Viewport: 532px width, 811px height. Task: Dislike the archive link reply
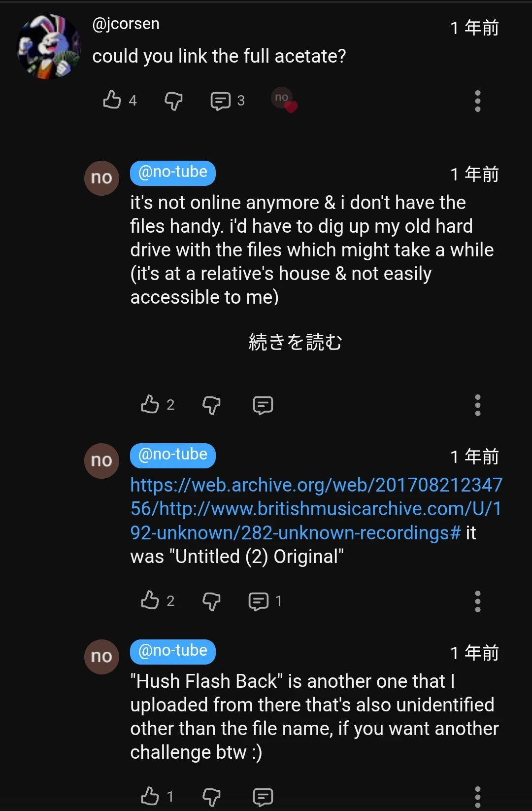(x=211, y=601)
